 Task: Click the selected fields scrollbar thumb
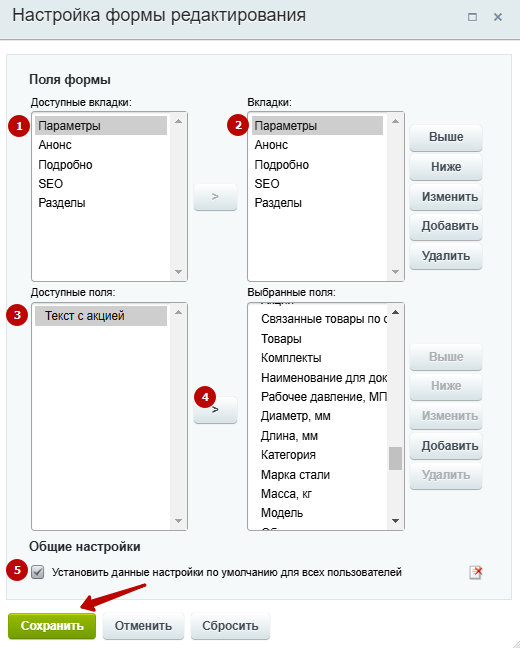(x=395, y=458)
